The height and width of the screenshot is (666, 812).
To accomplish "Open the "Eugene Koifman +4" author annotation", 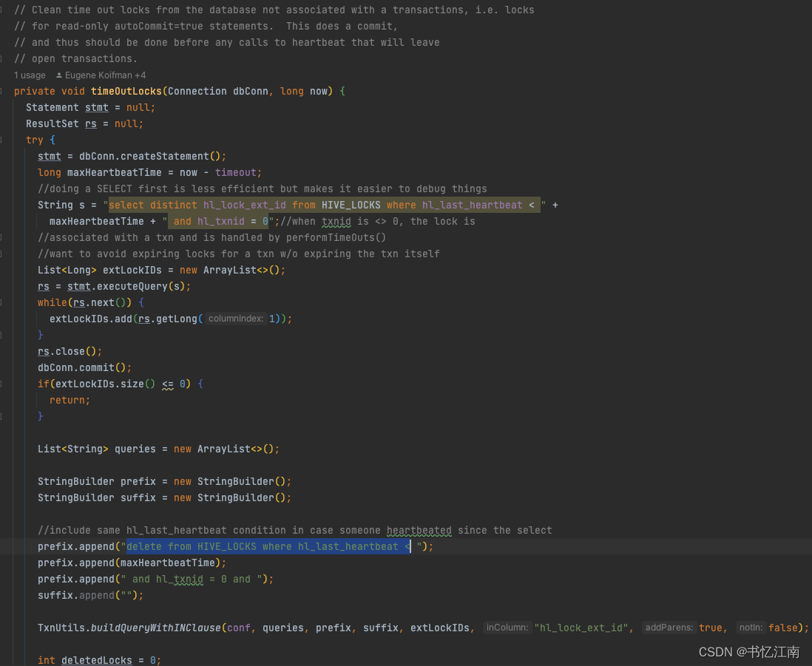I will tap(100, 75).
